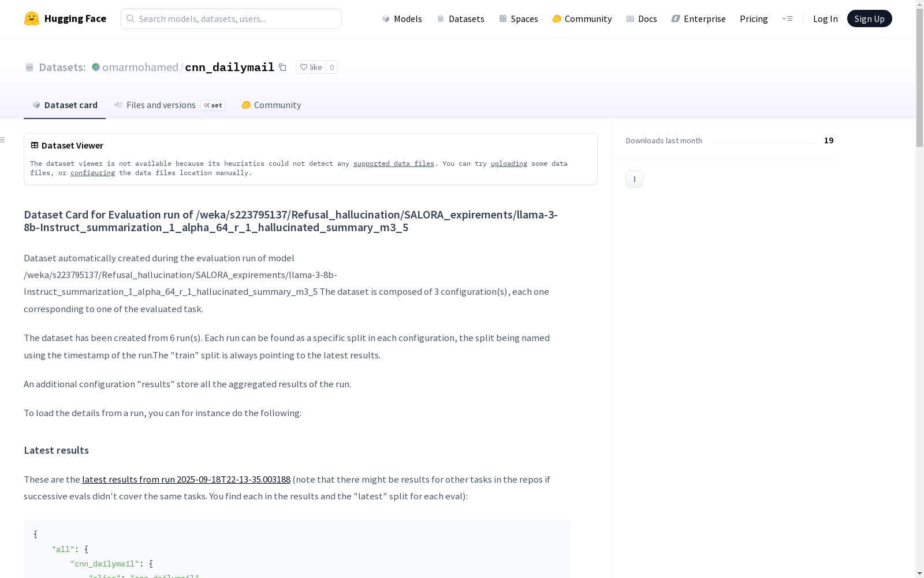Click the Downloads last month label
The width and height of the screenshot is (924, 578).
pos(664,140)
